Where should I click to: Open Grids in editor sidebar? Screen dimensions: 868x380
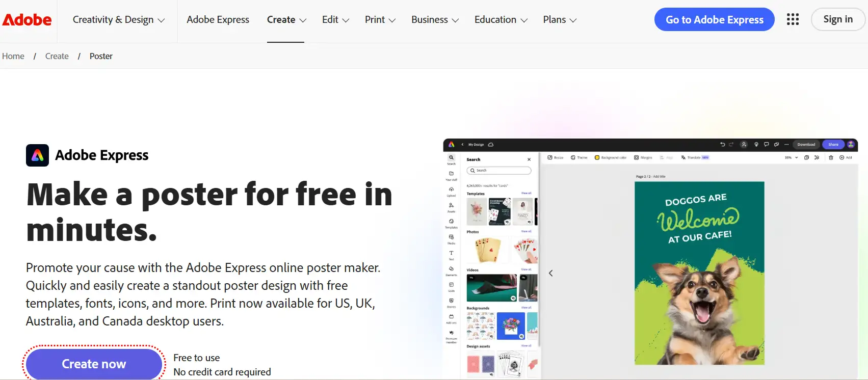pyautogui.click(x=451, y=287)
